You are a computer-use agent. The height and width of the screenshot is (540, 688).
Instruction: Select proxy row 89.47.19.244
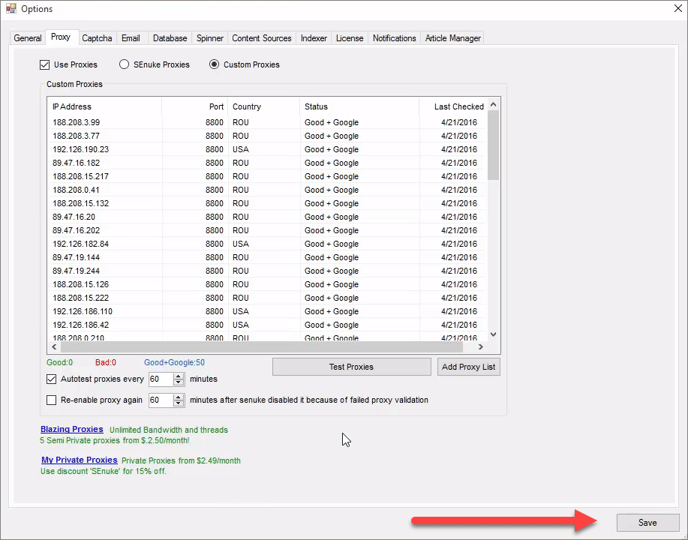click(x=268, y=271)
